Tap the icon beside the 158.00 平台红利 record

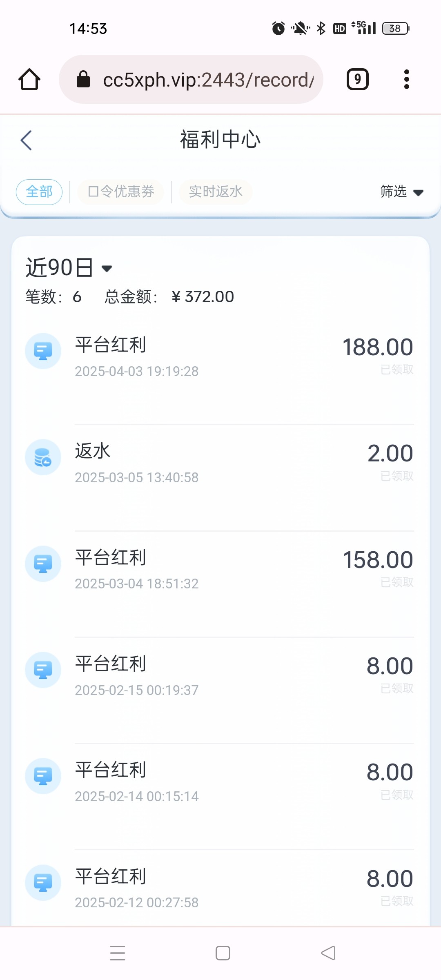[43, 564]
